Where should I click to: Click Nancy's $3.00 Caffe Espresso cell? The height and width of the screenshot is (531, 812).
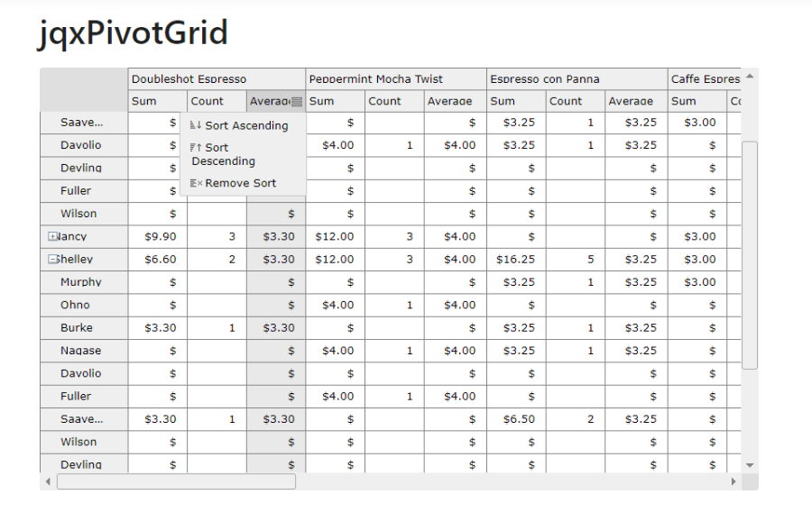tap(697, 236)
